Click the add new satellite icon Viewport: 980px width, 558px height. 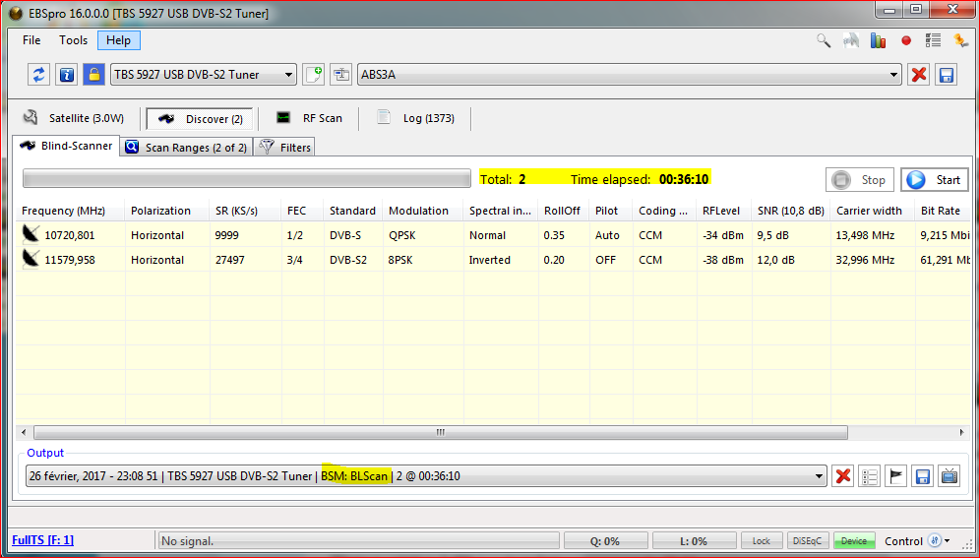pos(314,75)
